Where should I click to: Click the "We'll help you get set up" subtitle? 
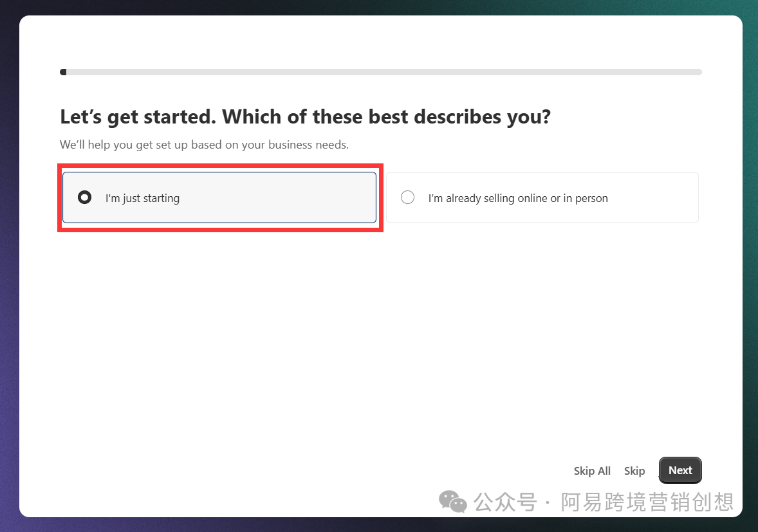tap(204, 145)
